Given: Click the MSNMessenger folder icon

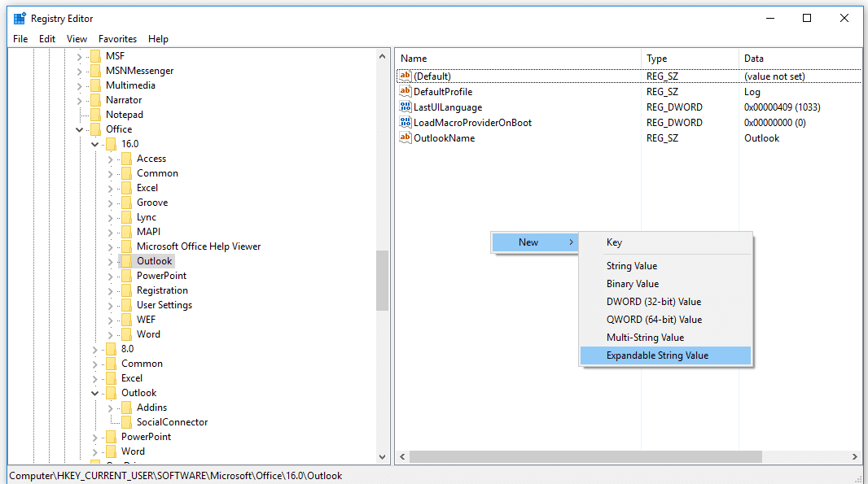Looking at the screenshot, I should tap(95, 71).
